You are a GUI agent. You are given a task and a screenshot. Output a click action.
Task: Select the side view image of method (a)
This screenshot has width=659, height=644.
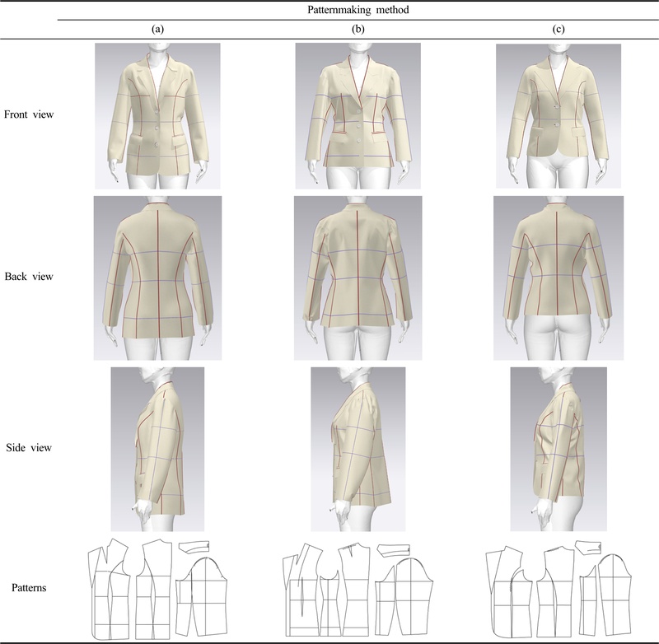tap(157, 449)
